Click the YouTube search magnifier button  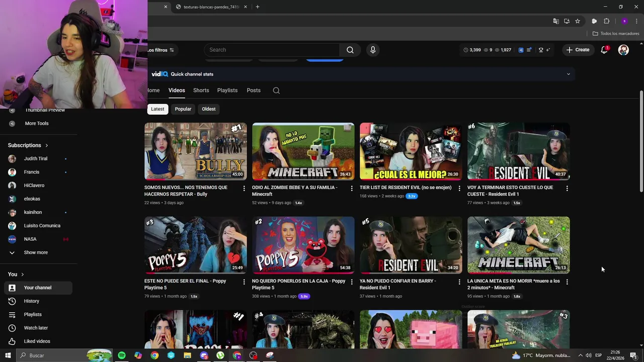tap(350, 50)
